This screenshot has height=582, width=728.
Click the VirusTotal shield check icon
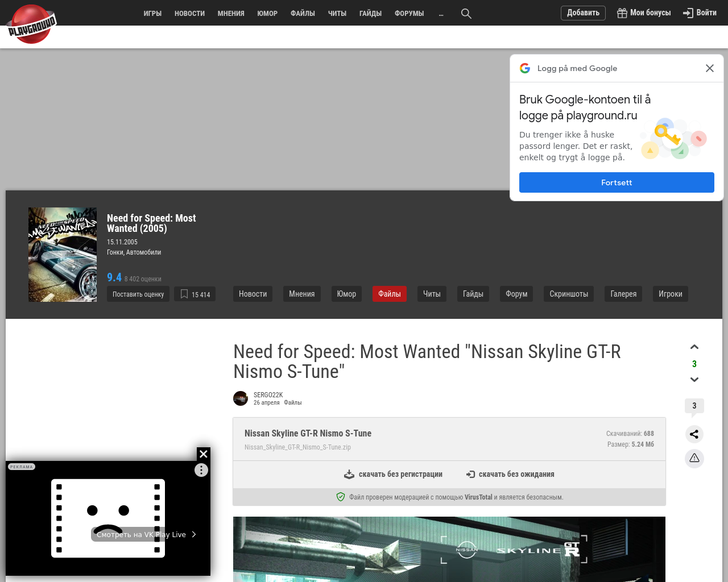[341, 497]
